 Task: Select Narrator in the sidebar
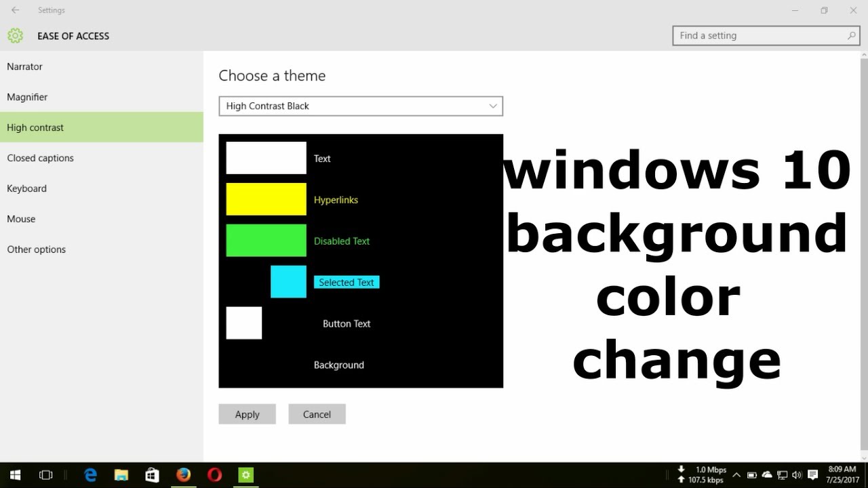pos(102,66)
